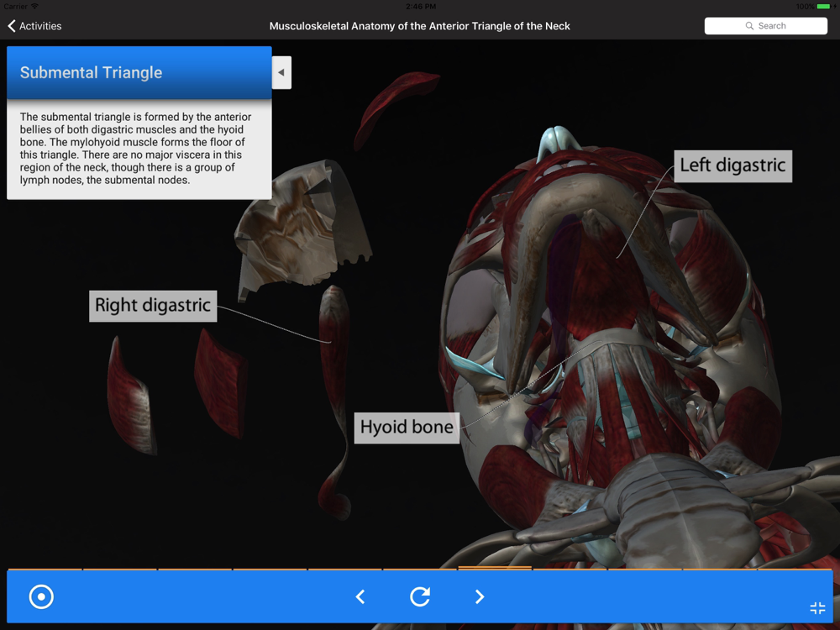The width and height of the screenshot is (840, 630).
Task: Advance with the next step arrow
Action: click(x=480, y=596)
